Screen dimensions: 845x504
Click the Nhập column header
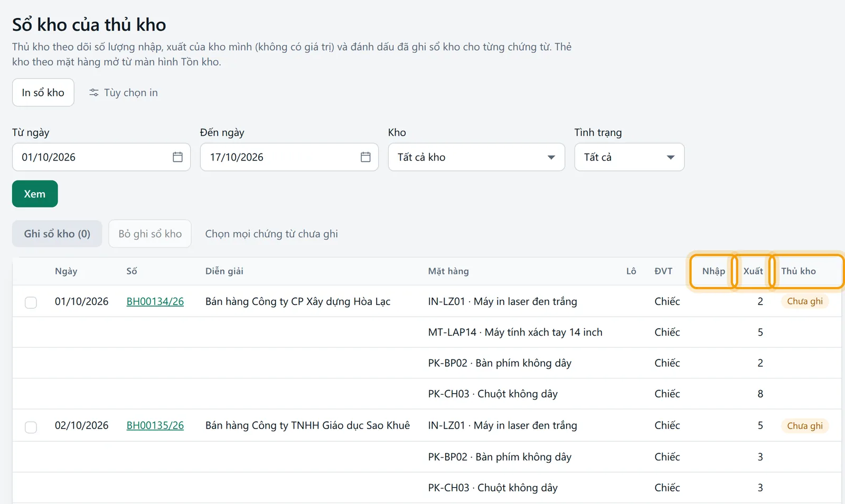coord(713,271)
